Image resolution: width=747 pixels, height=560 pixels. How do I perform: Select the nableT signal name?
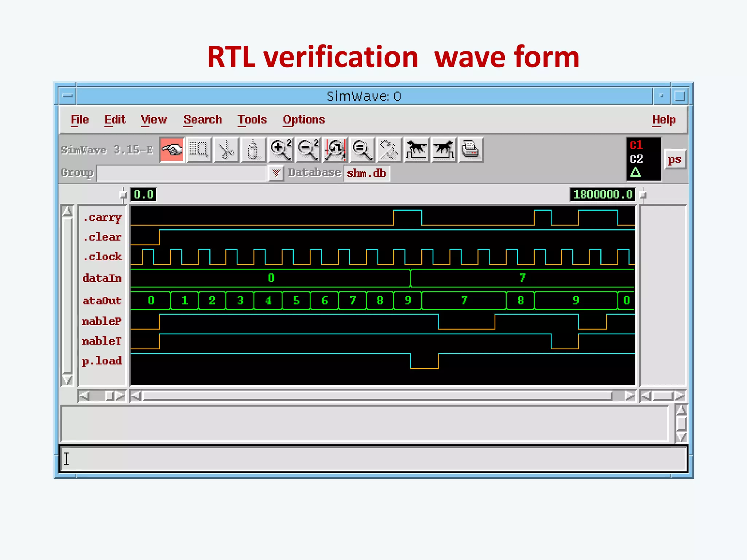tap(102, 341)
